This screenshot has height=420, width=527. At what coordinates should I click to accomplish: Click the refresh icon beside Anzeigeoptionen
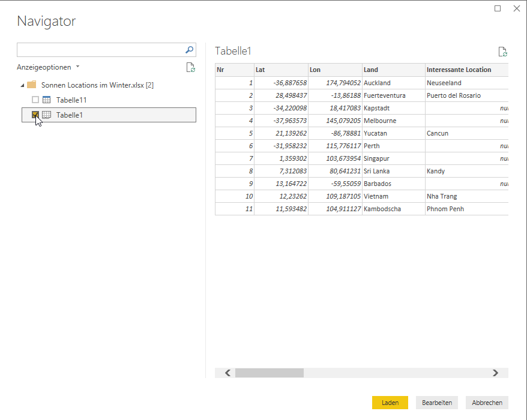(x=190, y=68)
